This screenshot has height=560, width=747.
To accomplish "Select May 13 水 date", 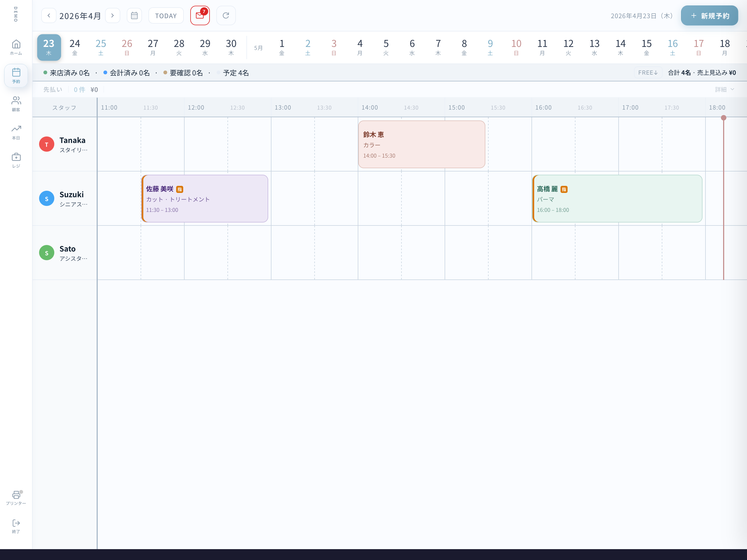I will (x=594, y=47).
